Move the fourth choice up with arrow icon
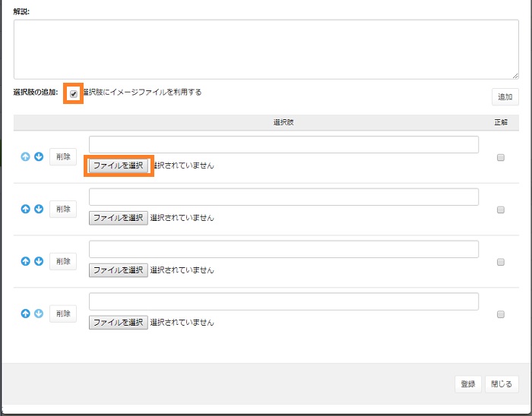Image resolution: width=532 pixels, height=416 pixels. [x=25, y=313]
